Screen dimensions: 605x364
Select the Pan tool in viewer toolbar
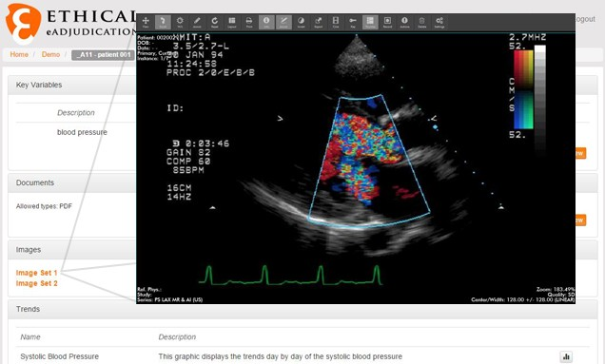(x=146, y=22)
